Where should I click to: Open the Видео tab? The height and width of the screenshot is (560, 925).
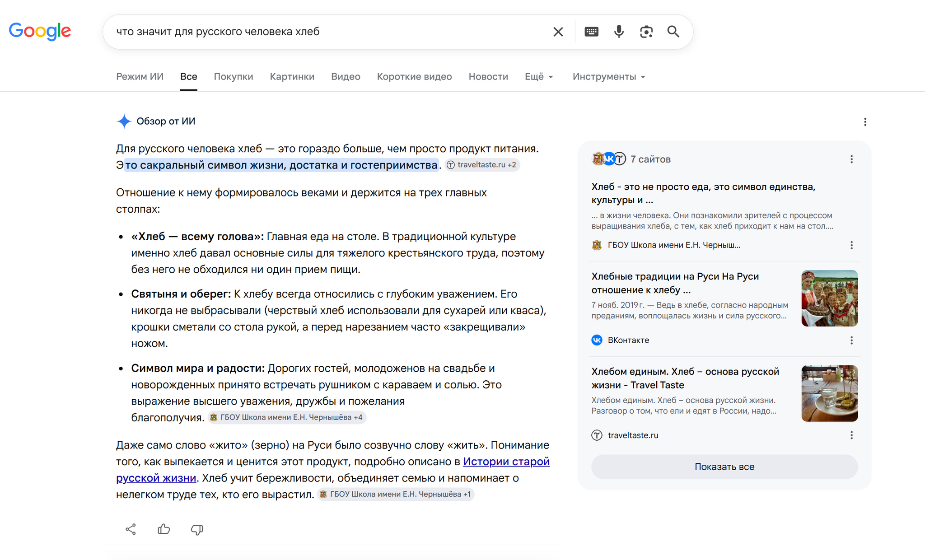[x=346, y=76]
